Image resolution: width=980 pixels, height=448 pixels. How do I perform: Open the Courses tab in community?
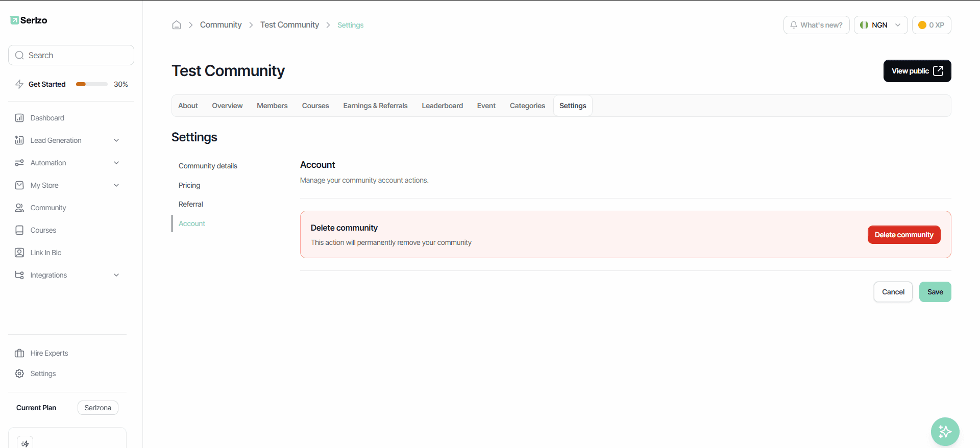(x=315, y=106)
